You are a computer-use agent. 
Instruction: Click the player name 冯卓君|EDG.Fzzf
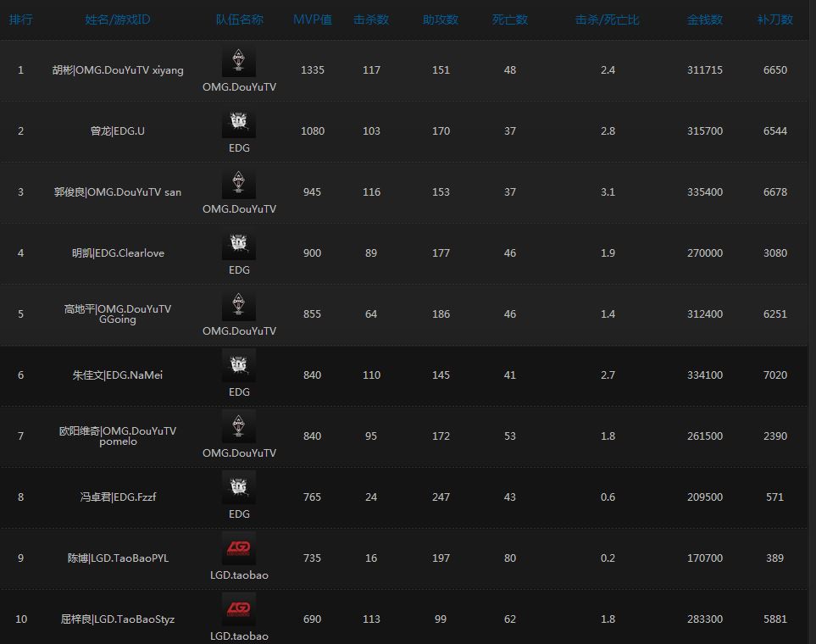[118, 497]
